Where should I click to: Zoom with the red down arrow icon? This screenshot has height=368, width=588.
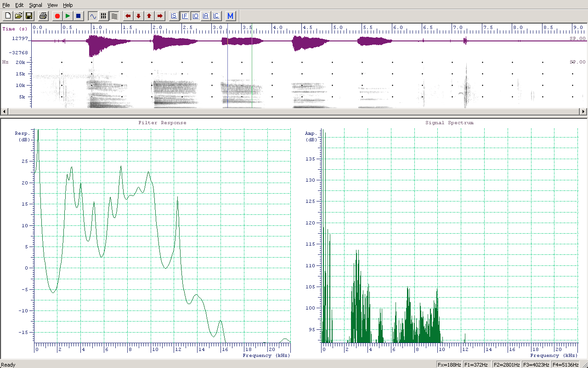tap(139, 16)
